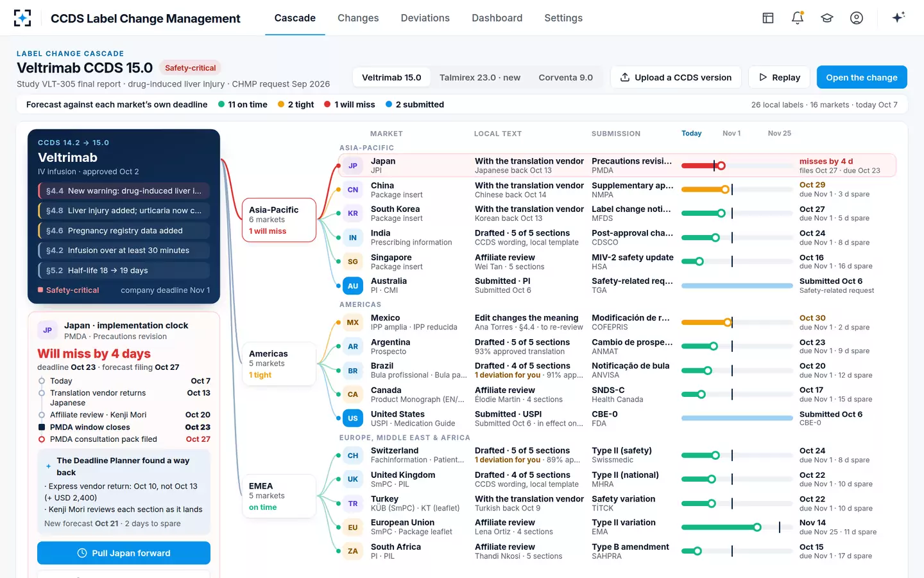924x578 pixels.
Task: Open the §4.6 Pregnancy registry data item
Action: [x=124, y=231]
